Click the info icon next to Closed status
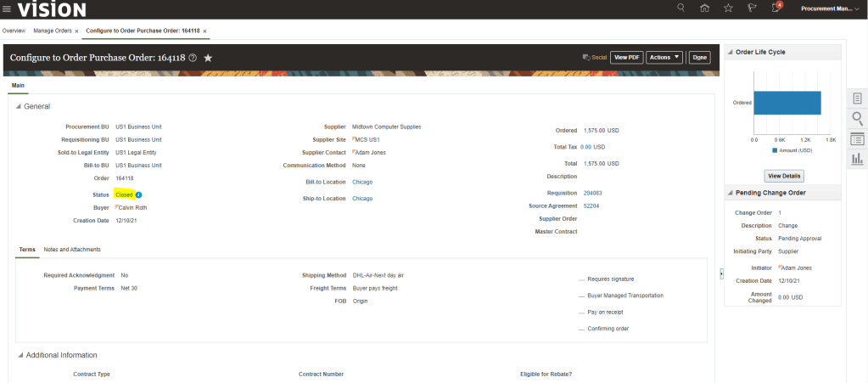 click(138, 194)
